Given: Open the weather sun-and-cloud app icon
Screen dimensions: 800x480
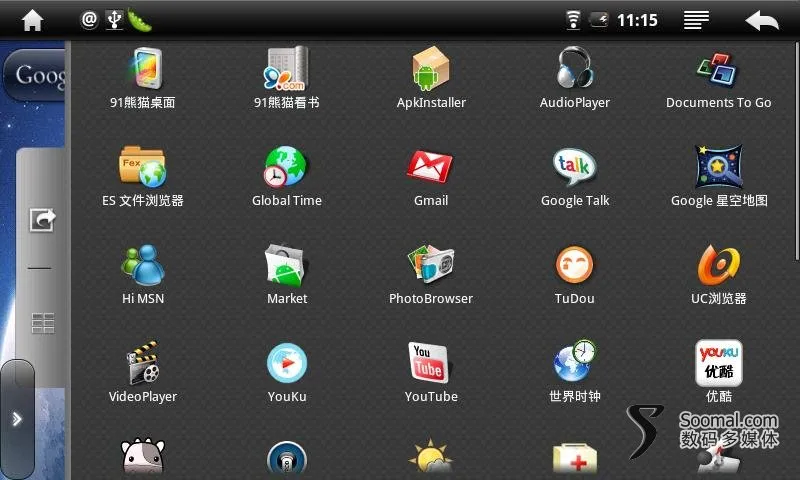Looking at the screenshot, I should (x=431, y=458).
